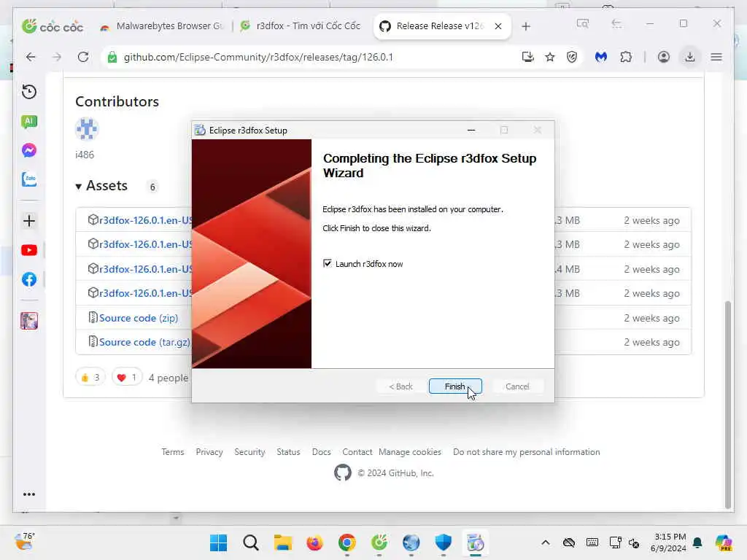Image resolution: width=747 pixels, height=560 pixels.
Task: Click the Cốc Cốc logo in the tab bar
Action: pos(53,26)
